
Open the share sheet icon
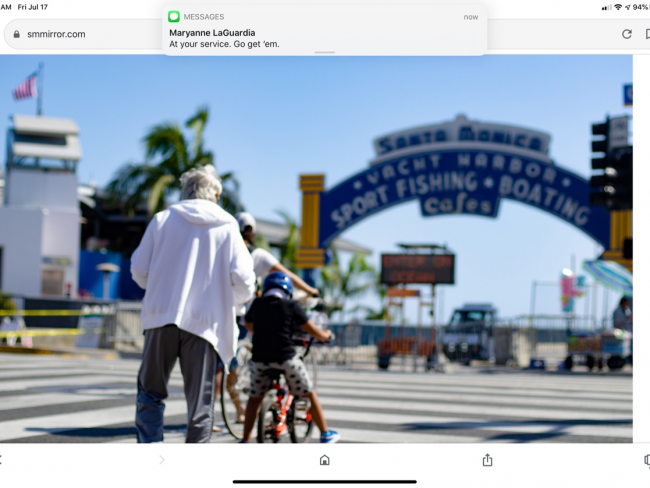tap(488, 460)
